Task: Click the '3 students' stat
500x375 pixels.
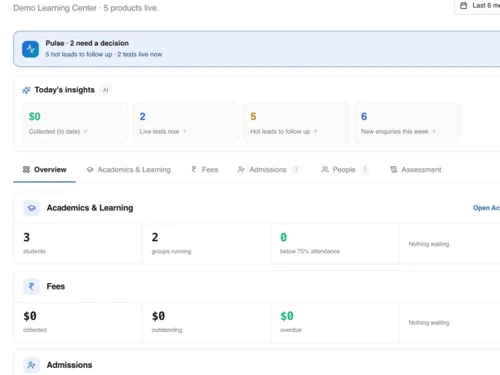Action: point(78,244)
